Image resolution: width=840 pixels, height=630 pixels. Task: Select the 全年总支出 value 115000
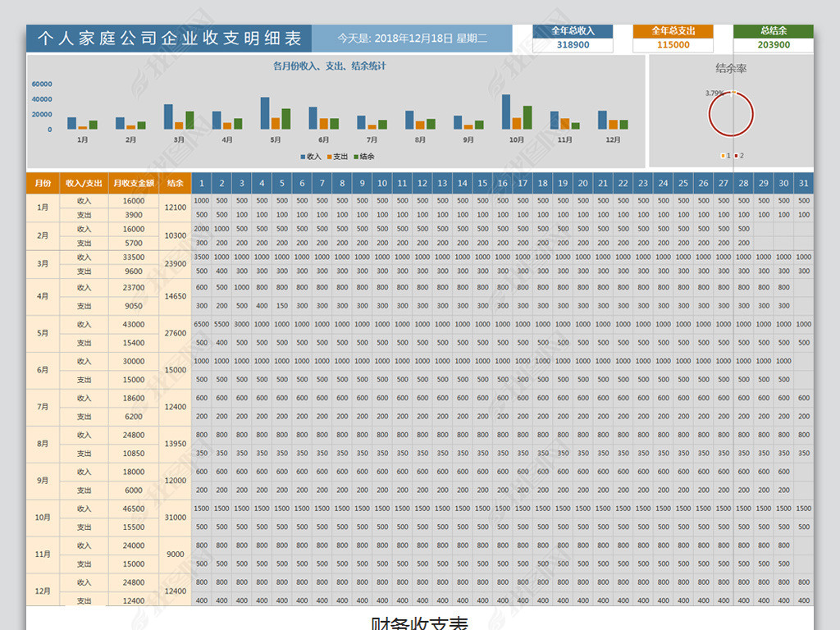(x=673, y=45)
